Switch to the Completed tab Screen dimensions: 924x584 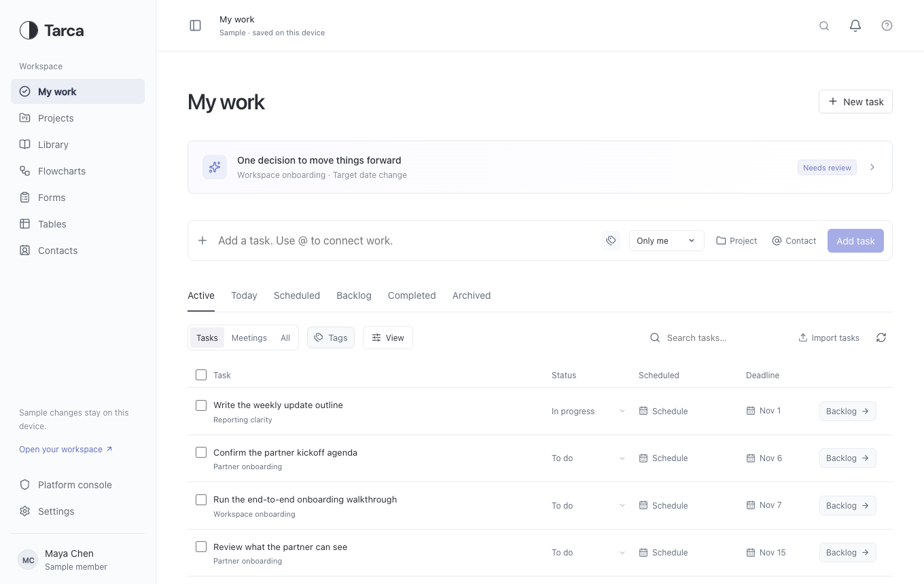pyautogui.click(x=412, y=295)
